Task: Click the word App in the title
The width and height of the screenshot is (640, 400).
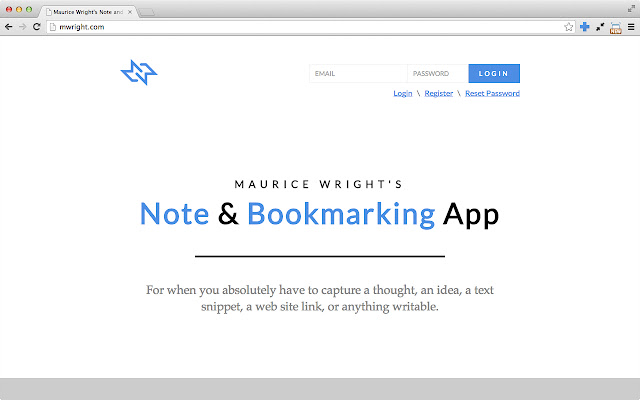Action: coord(471,216)
